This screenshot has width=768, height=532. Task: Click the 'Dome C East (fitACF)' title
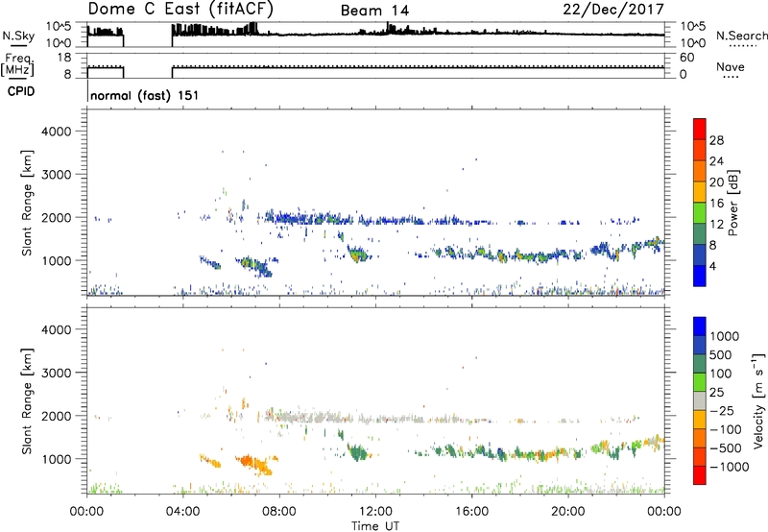tap(180, 9)
